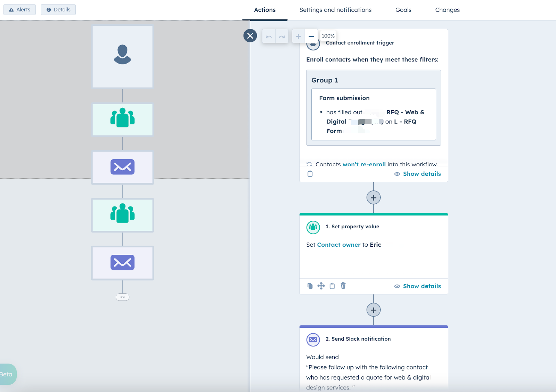Delete Set property value with trash icon

click(x=343, y=286)
